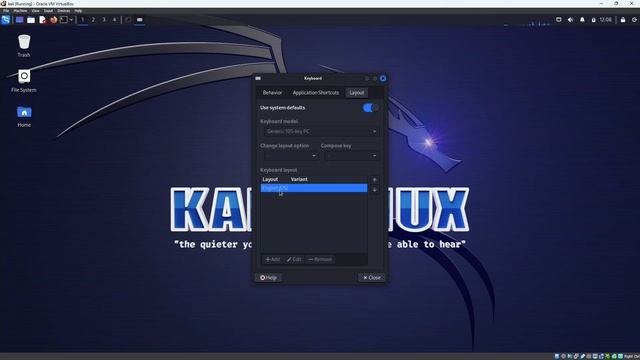The image size is (640, 360).
Task: Open VirtualBox Help menu
Action: point(78,11)
